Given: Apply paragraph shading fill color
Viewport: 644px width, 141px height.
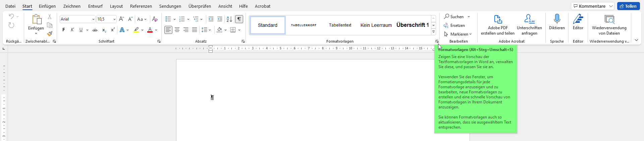Looking at the screenshot, I should coord(219,30).
